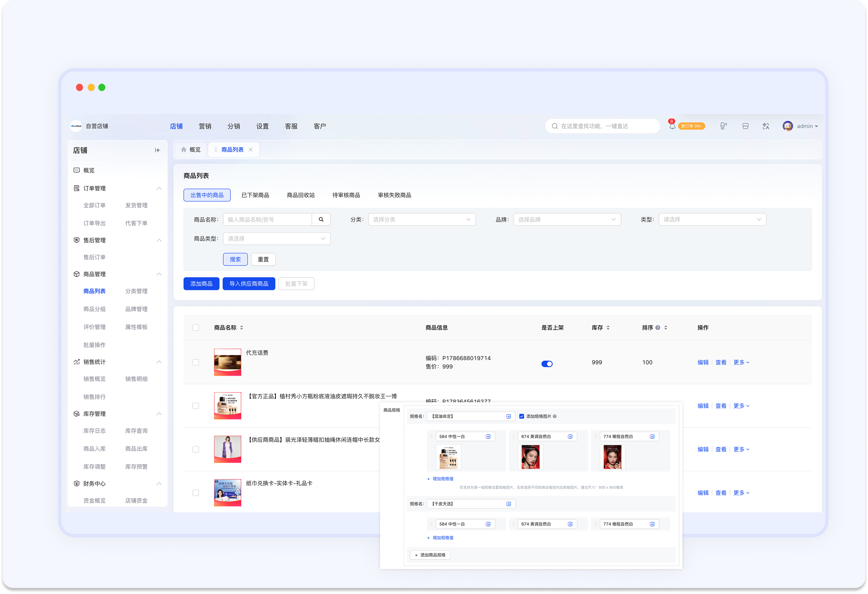The width and height of the screenshot is (868, 594).
Task: Open the 商品类型 select dropdown
Action: tap(277, 239)
